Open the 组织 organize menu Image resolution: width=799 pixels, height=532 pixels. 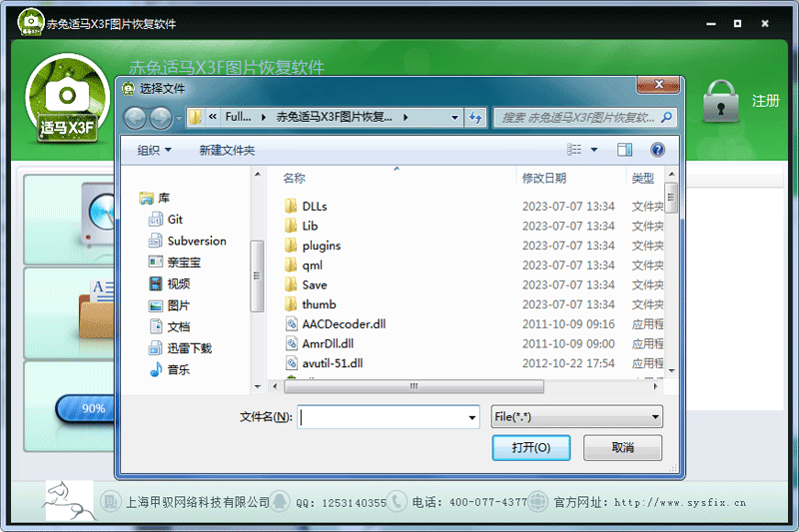(154, 150)
